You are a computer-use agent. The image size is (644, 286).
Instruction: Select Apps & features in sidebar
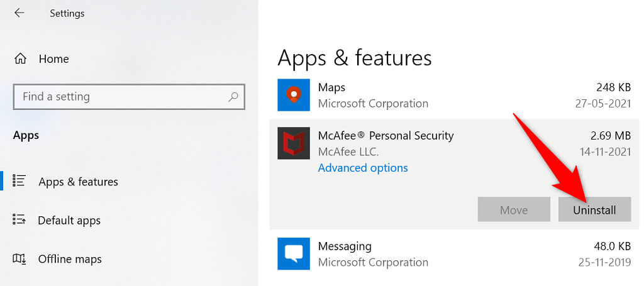click(x=78, y=182)
